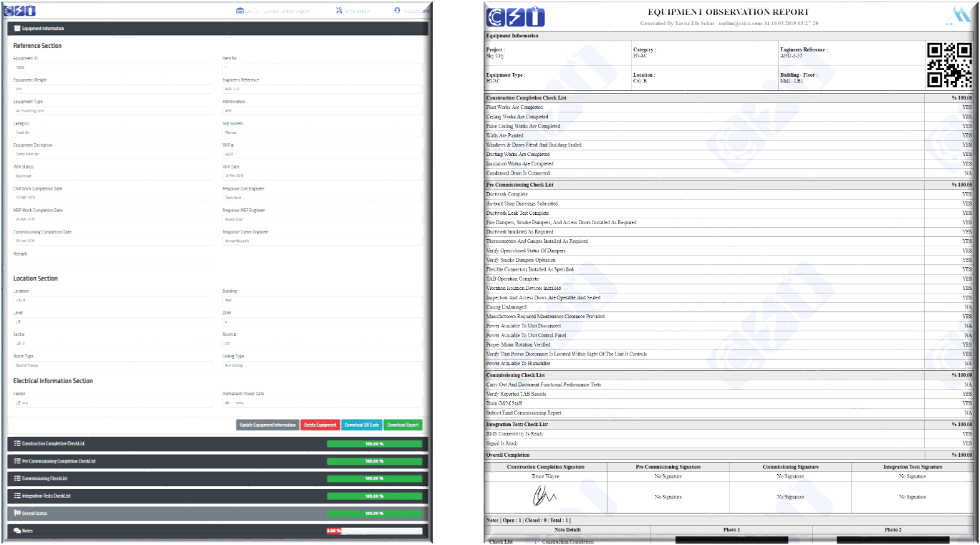The image size is (980, 545).
Task: Click the Sky City project building icon
Action: (x=240, y=11)
